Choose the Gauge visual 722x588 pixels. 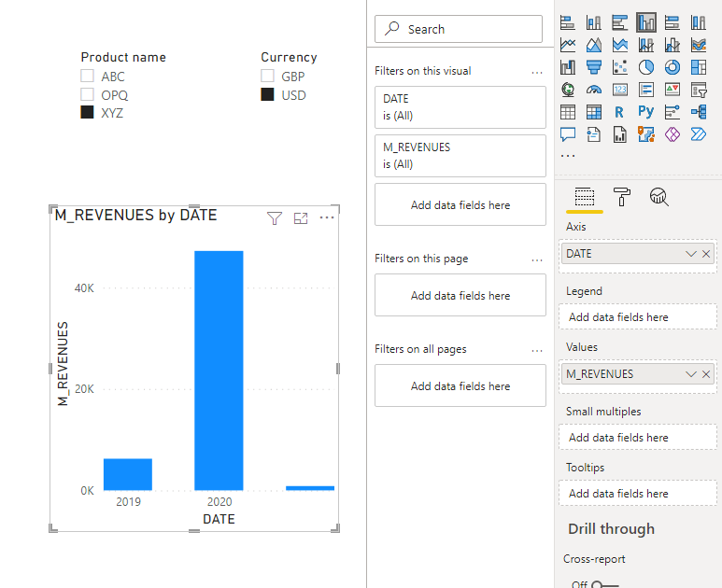point(594,90)
